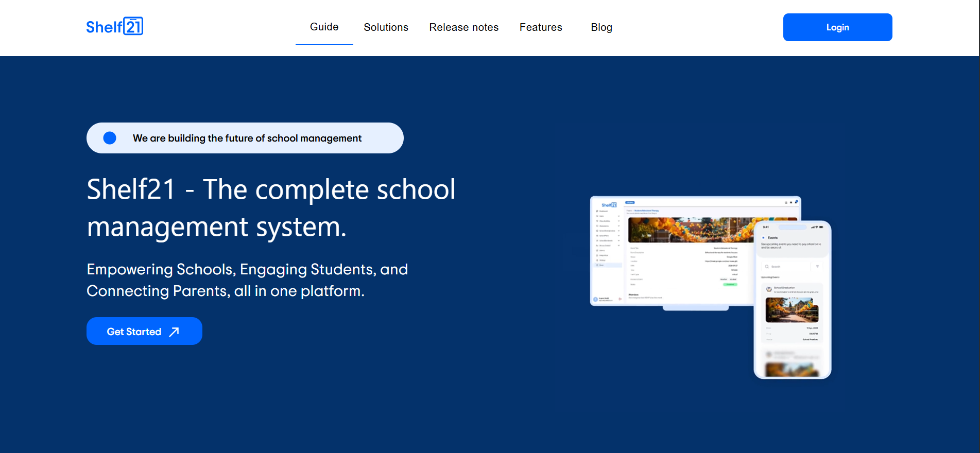Click the 'future of school management' tagline text
980x453 pixels.
point(247,138)
